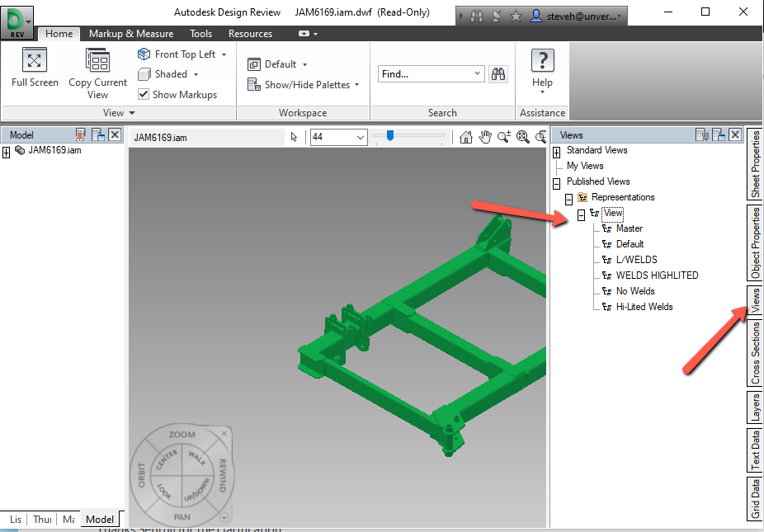The width and height of the screenshot is (764, 532).
Task: Activate the Select arrow tool in canvas toolbar
Action: click(294, 138)
